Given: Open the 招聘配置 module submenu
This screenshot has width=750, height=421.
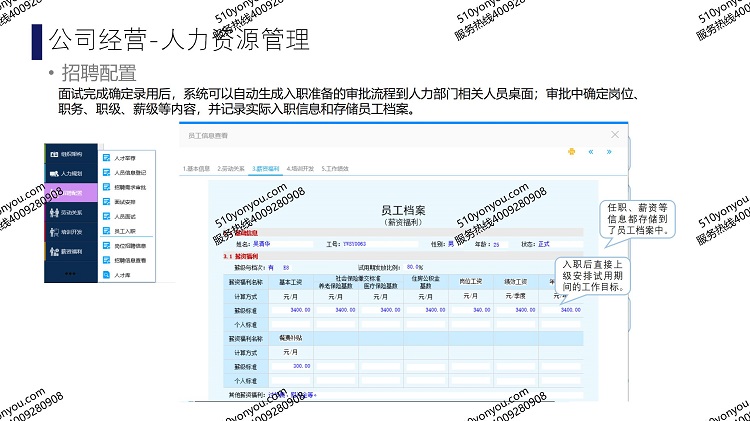Looking at the screenshot, I should (x=72, y=193).
